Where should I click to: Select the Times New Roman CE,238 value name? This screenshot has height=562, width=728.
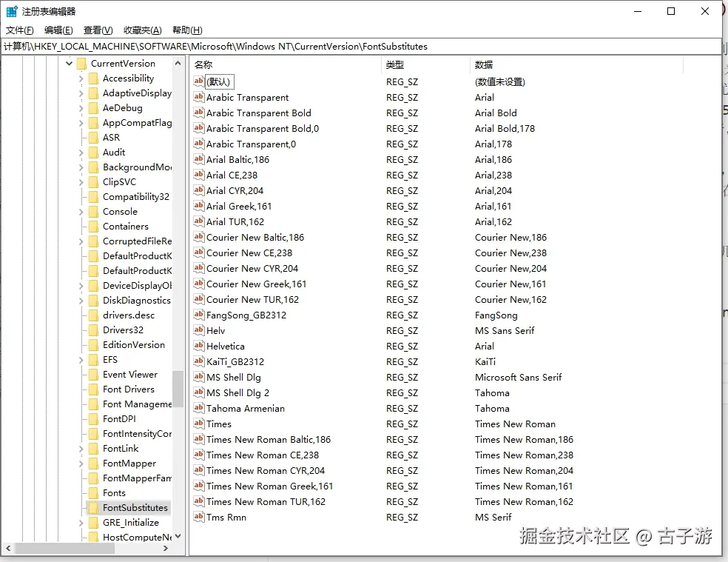point(263,455)
